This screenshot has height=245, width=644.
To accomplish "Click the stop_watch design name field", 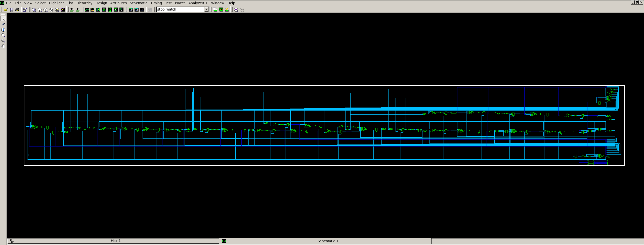I will point(181,10).
